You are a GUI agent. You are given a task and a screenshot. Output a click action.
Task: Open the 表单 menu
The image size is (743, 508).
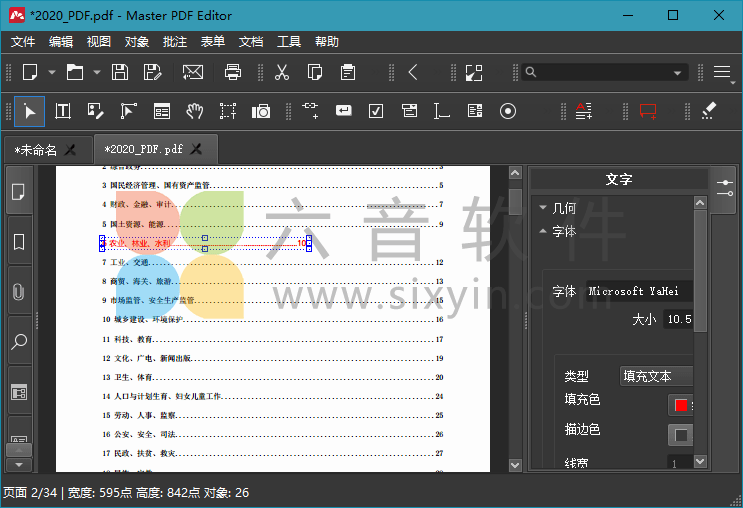coord(212,42)
